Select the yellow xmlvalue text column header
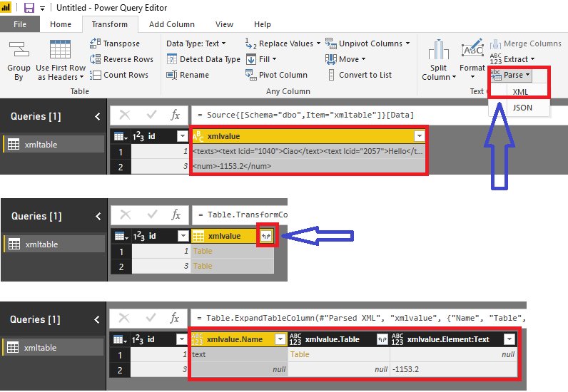Viewport: 568px width, 392px height. point(308,136)
